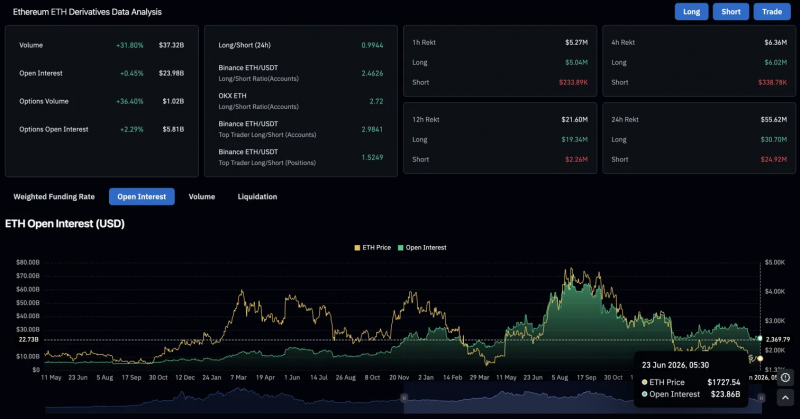Click the 24h Rekt Short value $24.92M
This screenshot has height=419, width=800.
773,159
